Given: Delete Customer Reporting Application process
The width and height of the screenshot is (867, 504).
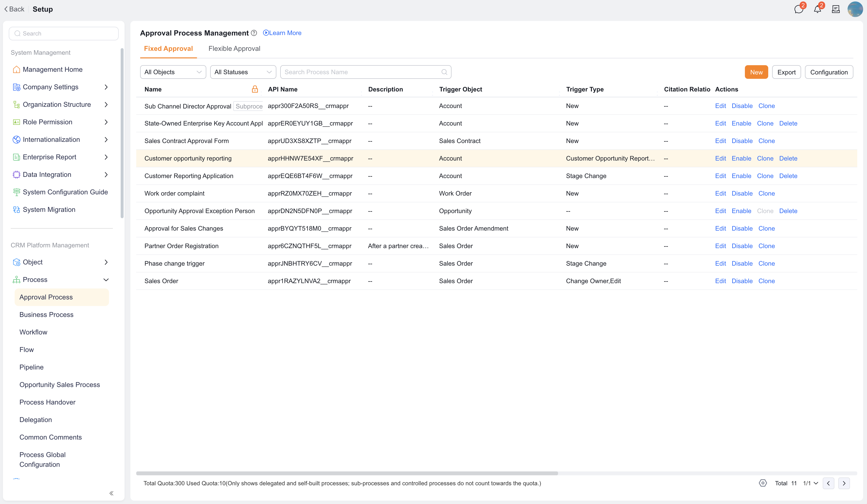Looking at the screenshot, I should tap(788, 176).
